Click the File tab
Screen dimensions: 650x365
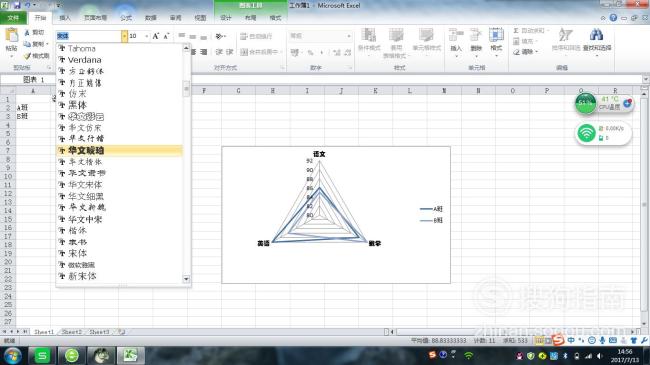click(x=13, y=18)
